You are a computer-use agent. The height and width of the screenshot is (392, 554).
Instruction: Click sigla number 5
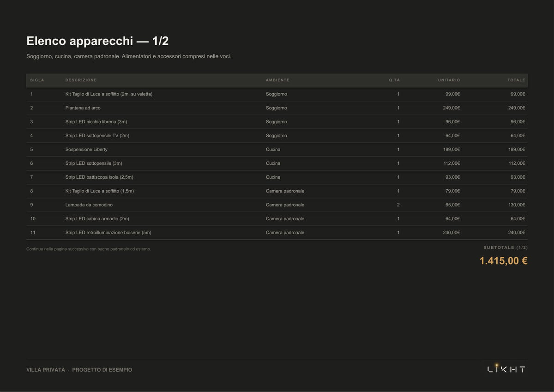point(31,150)
